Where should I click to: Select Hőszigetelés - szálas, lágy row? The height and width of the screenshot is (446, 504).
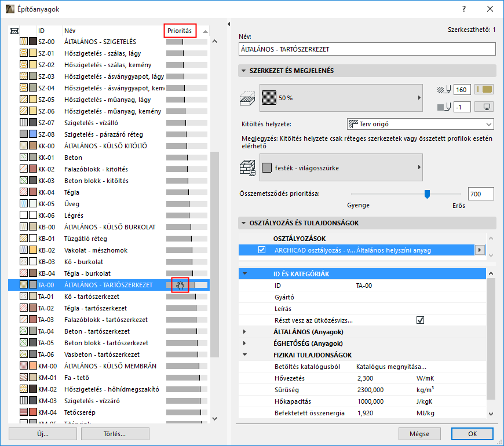[109, 53]
